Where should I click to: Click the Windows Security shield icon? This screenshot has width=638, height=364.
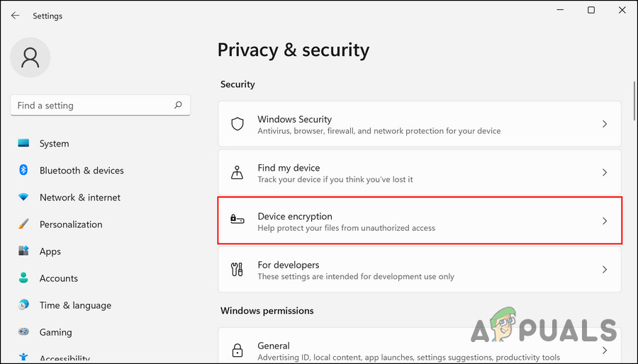(237, 124)
